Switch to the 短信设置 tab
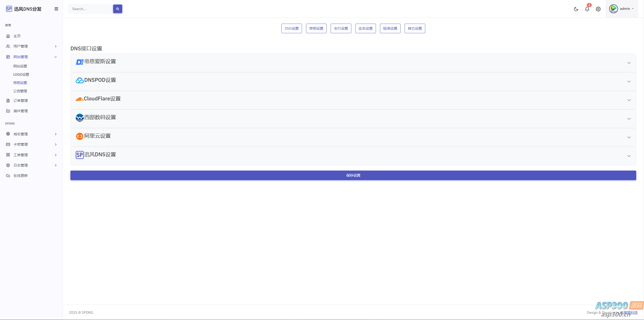The height and width of the screenshot is (320, 644). coord(390,28)
